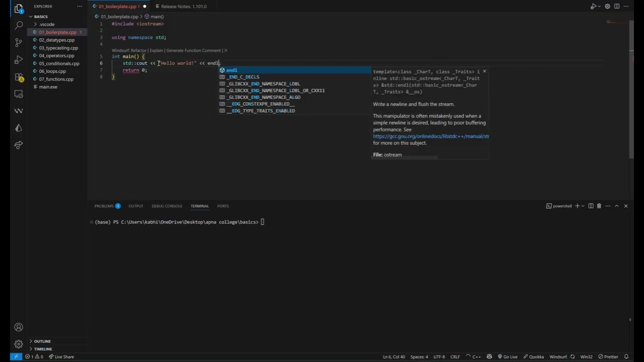Screen dimensions: 644x362
Task: Open the gcc.gnu.org documentation link
Action: [x=431, y=136]
